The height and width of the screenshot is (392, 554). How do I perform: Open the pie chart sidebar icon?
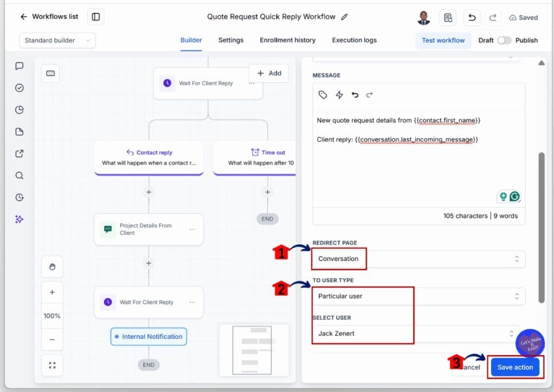point(19,110)
